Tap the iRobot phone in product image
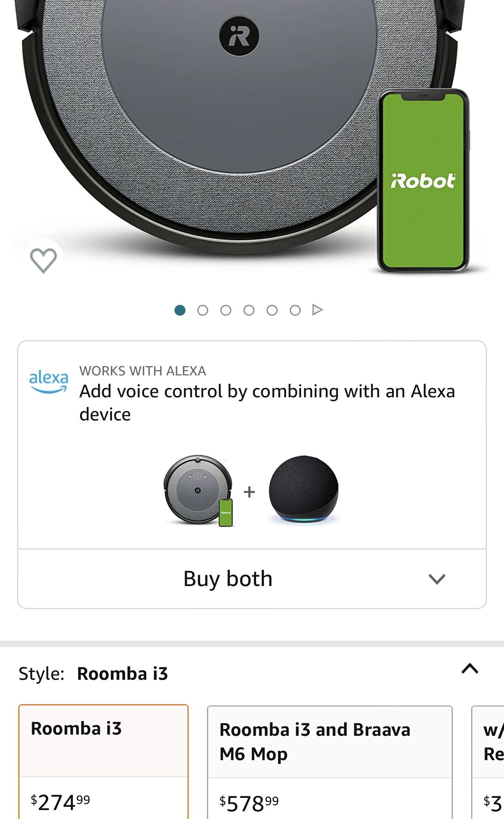 pos(423,181)
